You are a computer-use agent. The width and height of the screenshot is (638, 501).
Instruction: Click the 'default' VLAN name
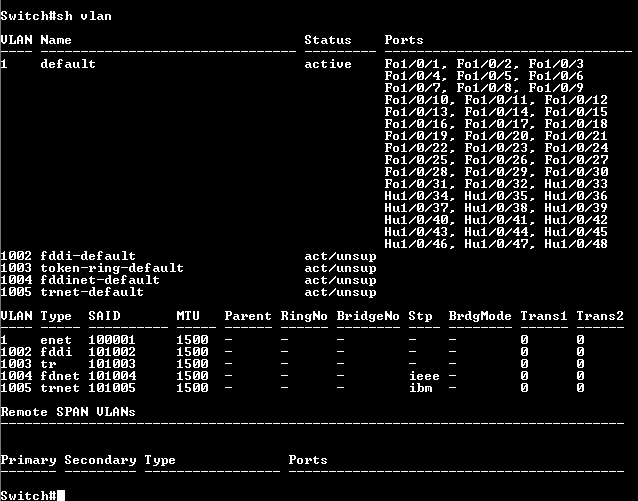point(68,64)
